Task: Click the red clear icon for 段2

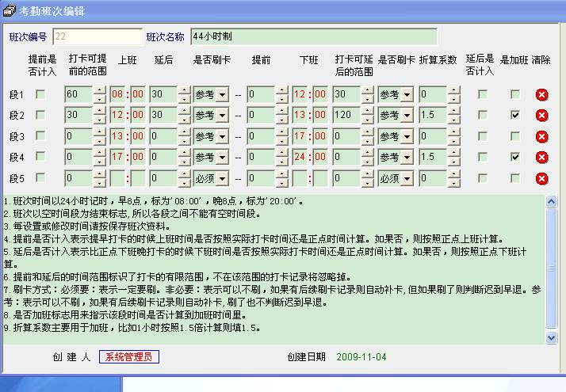Action: point(541,116)
